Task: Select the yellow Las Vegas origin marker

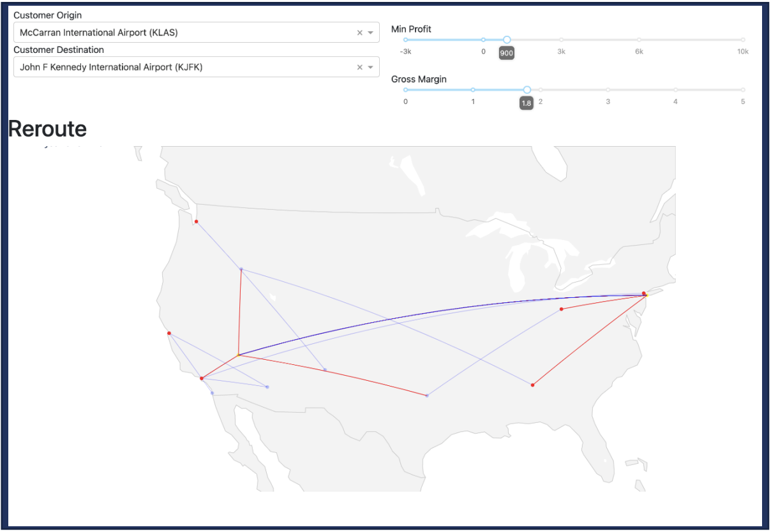Action: point(238,355)
